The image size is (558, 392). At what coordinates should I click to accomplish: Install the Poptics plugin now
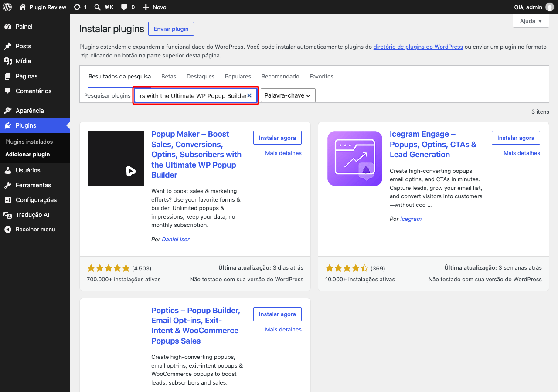(x=277, y=314)
